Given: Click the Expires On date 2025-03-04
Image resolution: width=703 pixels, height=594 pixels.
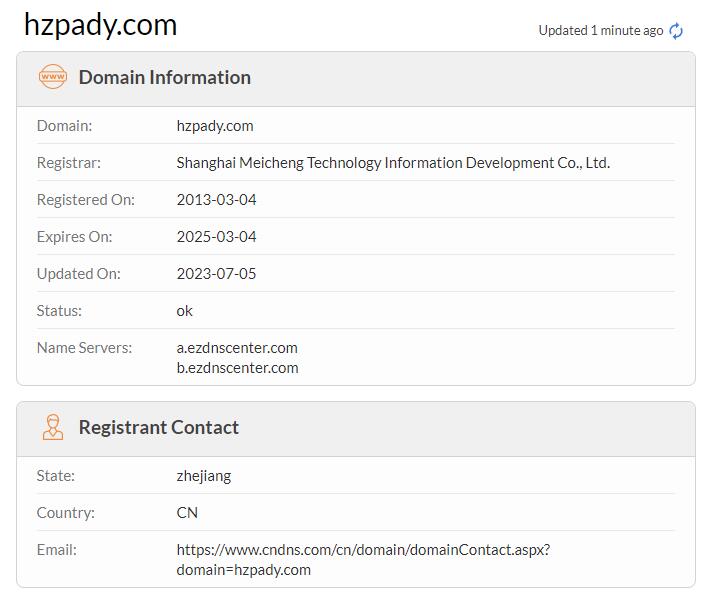Looking at the screenshot, I should point(216,237).
